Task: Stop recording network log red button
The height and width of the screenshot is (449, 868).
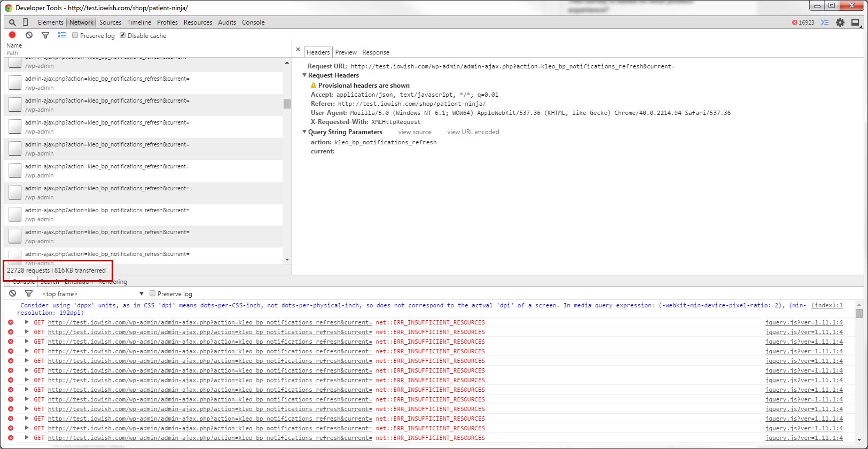Action: tap(12, 35)
